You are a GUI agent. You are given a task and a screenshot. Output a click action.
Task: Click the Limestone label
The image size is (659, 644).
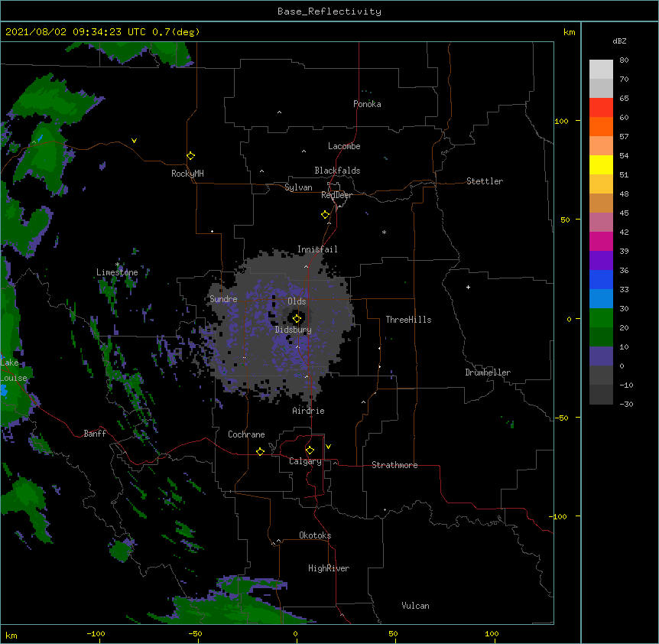coord(117,272)
